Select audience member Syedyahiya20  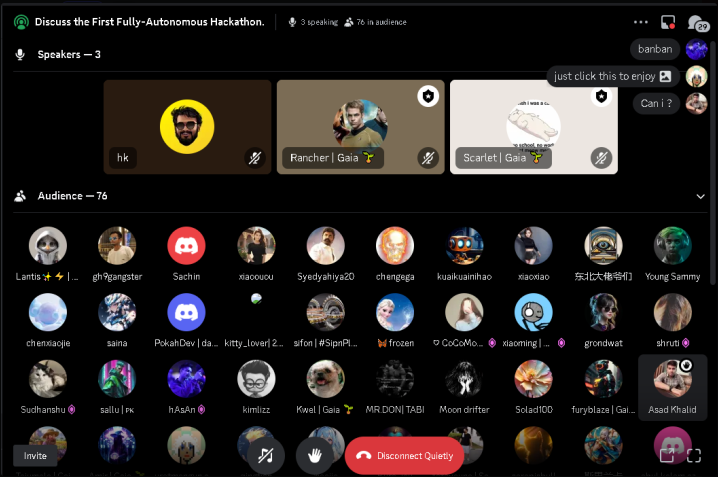(326, 255)
